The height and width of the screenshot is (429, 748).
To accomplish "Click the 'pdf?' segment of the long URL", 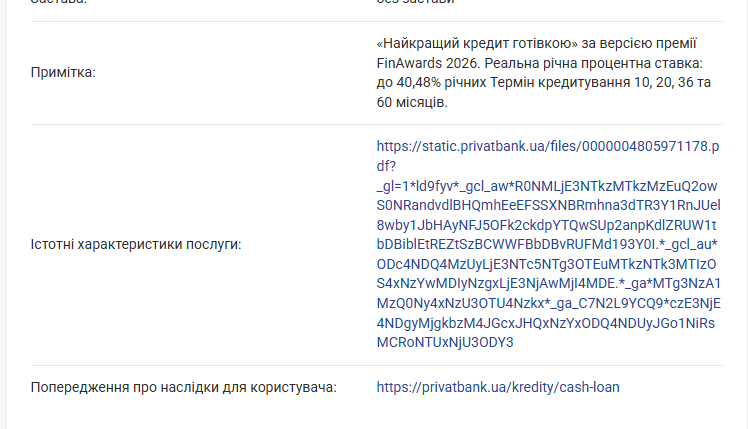I will click(388, 165).
